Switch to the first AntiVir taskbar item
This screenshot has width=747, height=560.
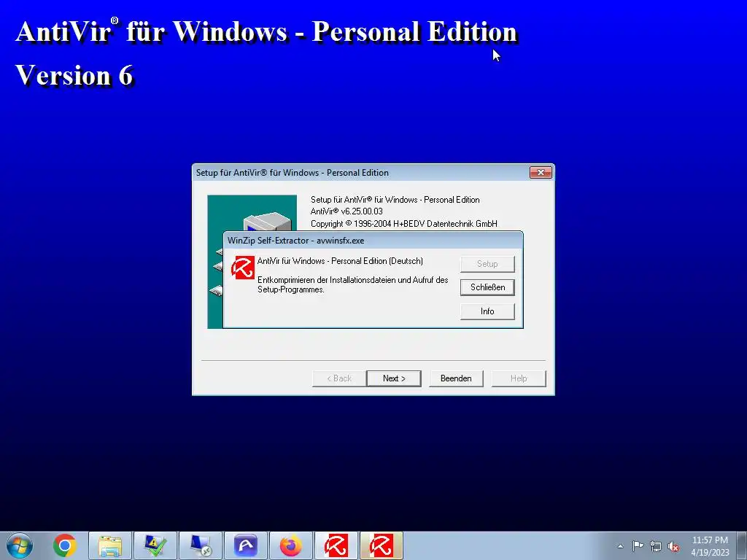336,545
